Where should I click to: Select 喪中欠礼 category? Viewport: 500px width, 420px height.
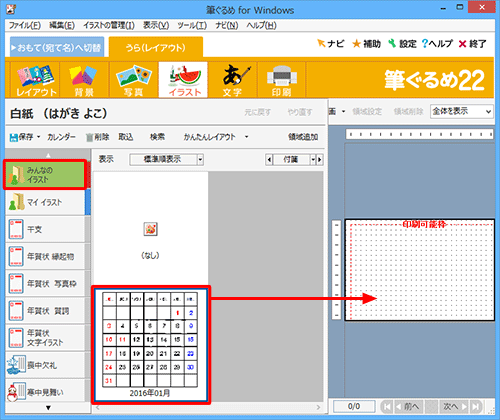[45, 365]
